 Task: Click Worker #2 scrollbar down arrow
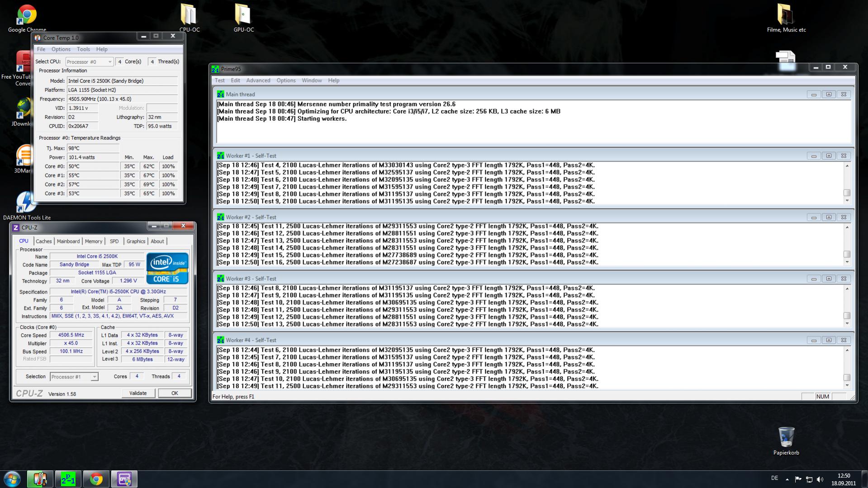[847, 262]
